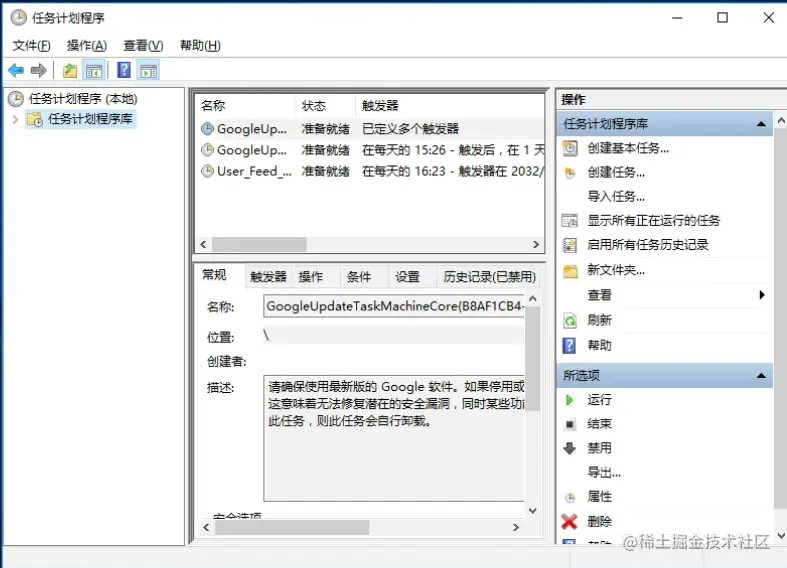The height and width of the screenshot is (568, 787).
Task: Click the up-one-level folder toolbar icon
Action: point(70,71)
